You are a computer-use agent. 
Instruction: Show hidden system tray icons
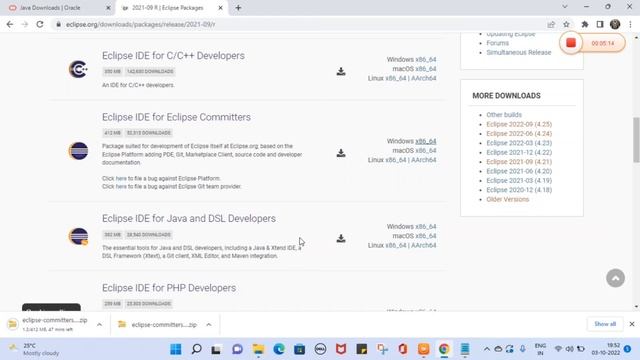[487, 349]
